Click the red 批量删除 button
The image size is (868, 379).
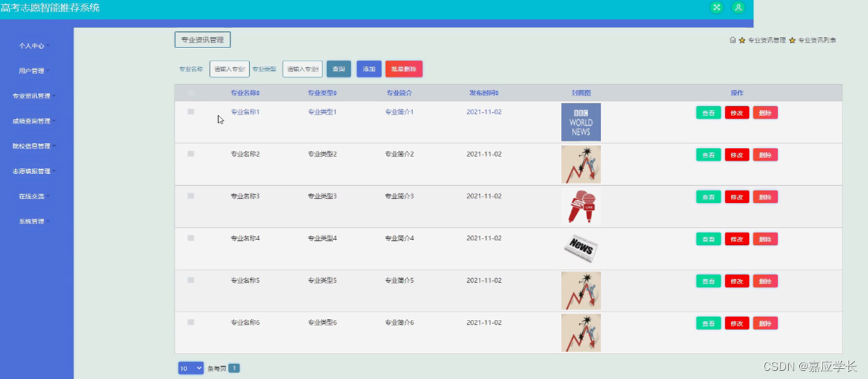pyautogui.click(x=404, y=69)
